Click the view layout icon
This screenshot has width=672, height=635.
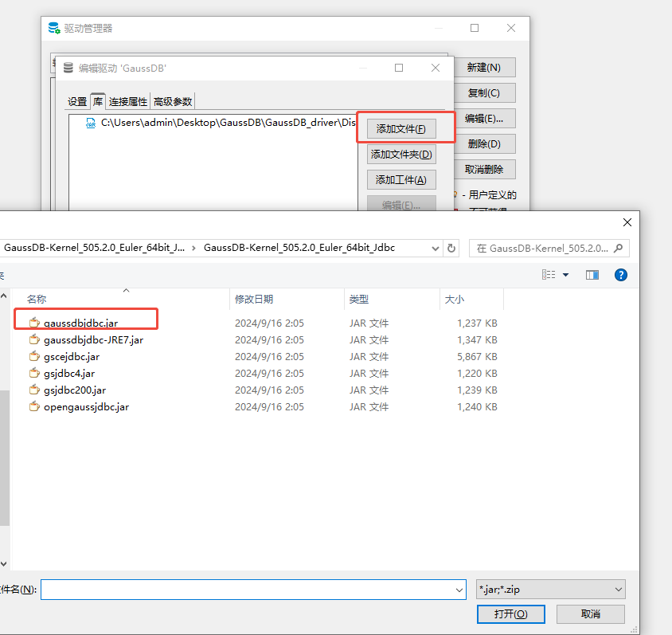549,275
